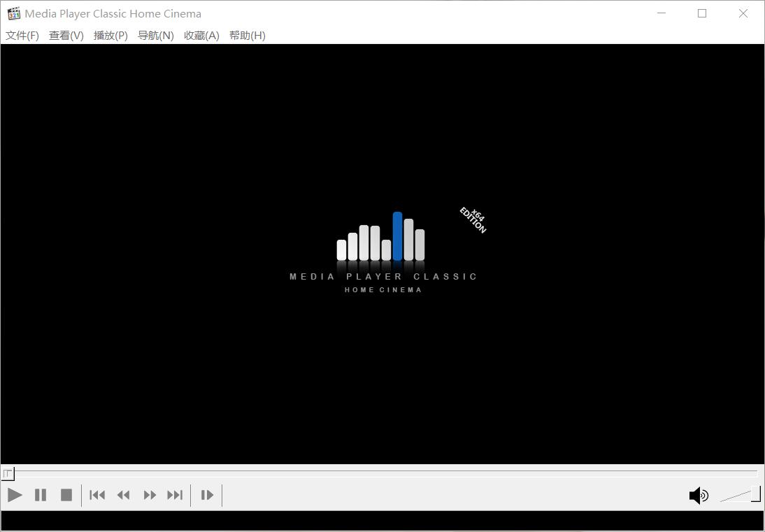Fast forward using the increase speed button
Screen dimensions: 765x532
click(150, 495)
